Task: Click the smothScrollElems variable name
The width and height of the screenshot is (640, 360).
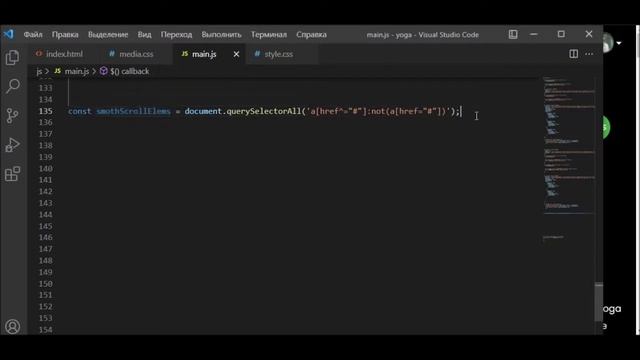Action: pos(133,111)
